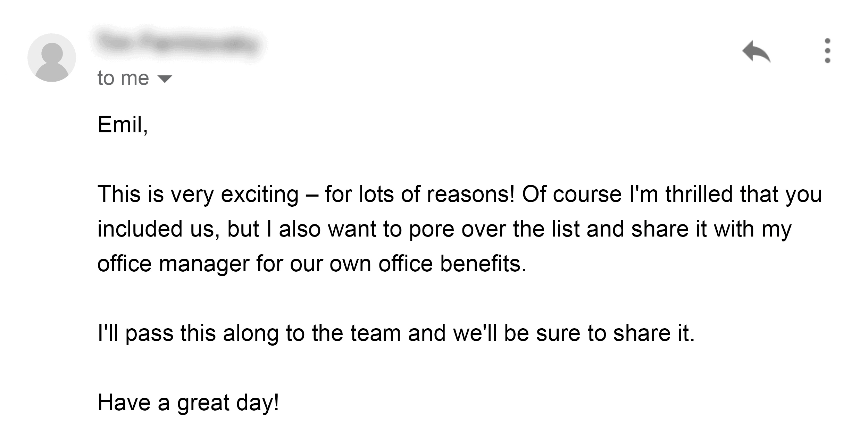Image resolution: width=868 pixels, height=446 pixels.
Task: Click the 'to me' recipient text
Action: coord(123,78)
